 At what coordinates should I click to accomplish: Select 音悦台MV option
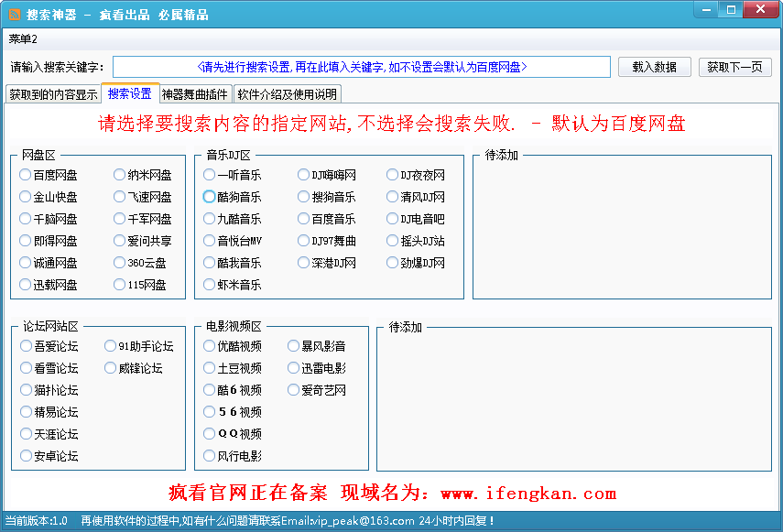(x=233, y=241)
